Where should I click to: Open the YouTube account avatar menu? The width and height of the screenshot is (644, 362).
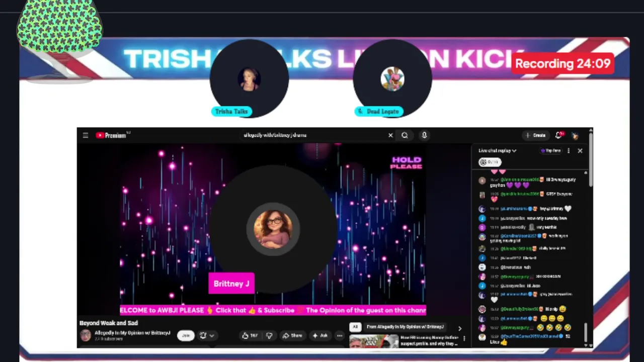pyautogui.click(x=575, y=135)
